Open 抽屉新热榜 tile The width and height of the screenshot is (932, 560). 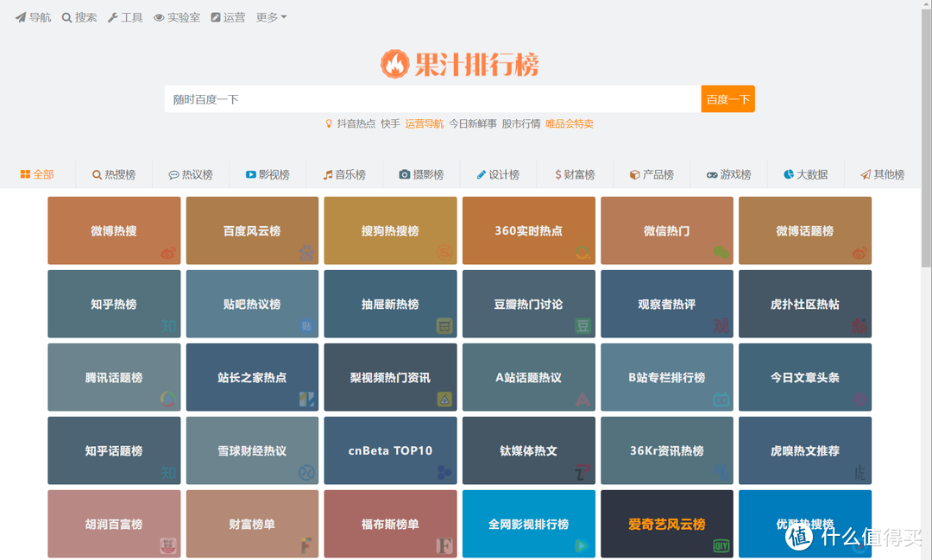click(x=391, y=304)
